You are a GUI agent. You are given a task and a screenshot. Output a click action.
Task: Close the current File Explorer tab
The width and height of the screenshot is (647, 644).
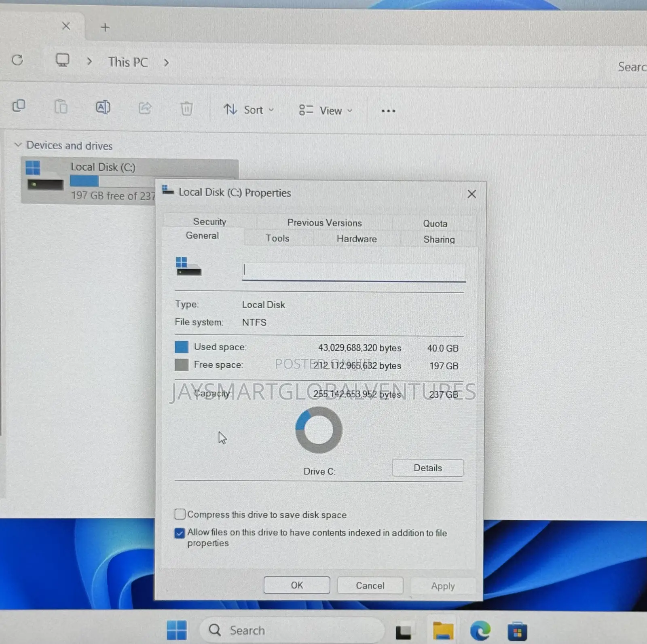66,26
